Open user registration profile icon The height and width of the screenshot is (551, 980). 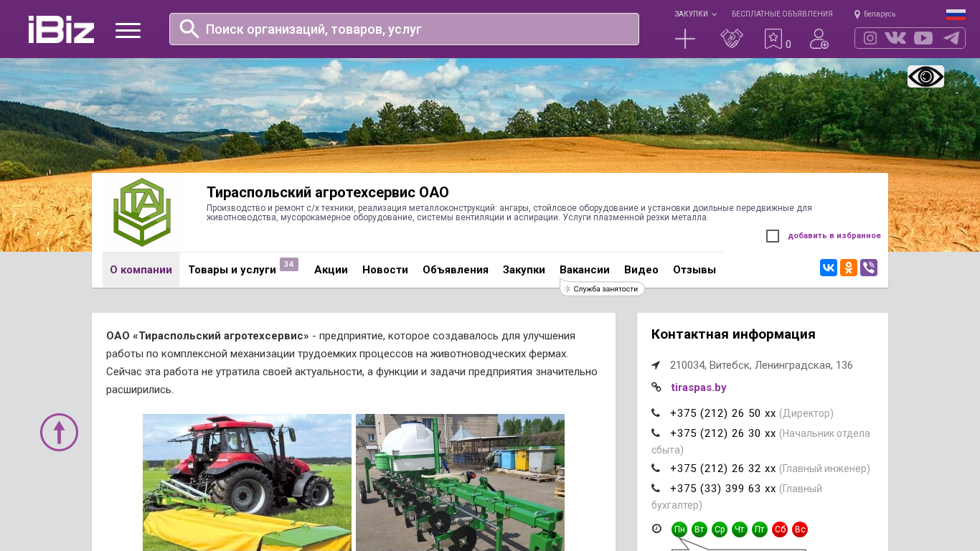(819, 39)
